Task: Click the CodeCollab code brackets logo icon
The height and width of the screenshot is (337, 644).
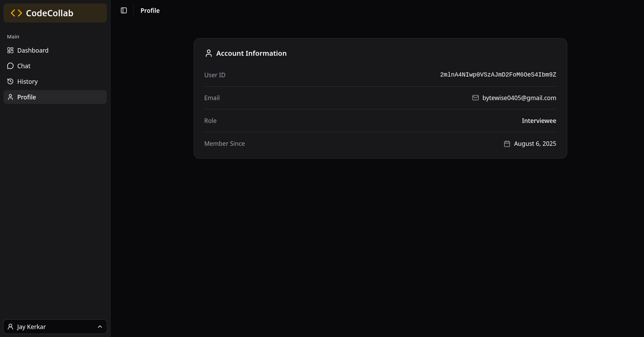Action: tap(16, 13)
